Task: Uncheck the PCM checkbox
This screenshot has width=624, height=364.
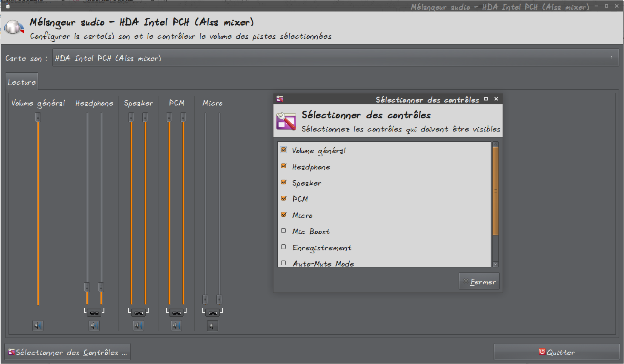Action: [284, 198]
